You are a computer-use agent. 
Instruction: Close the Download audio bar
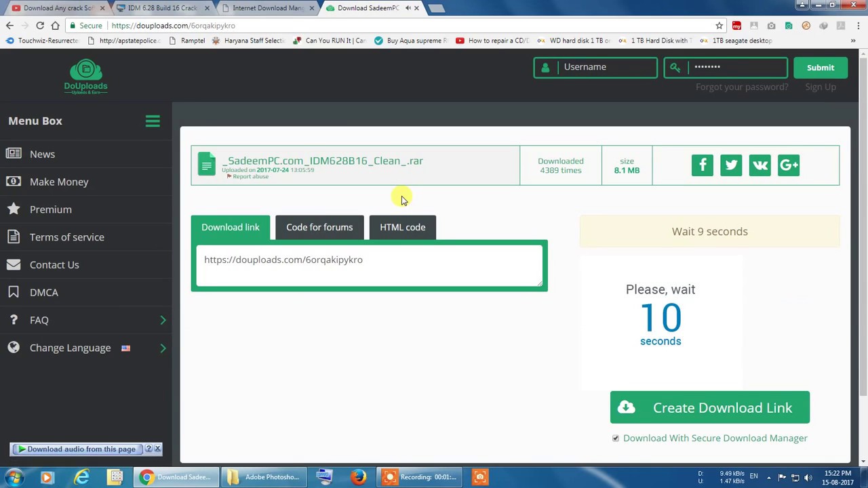coord(157,449)
